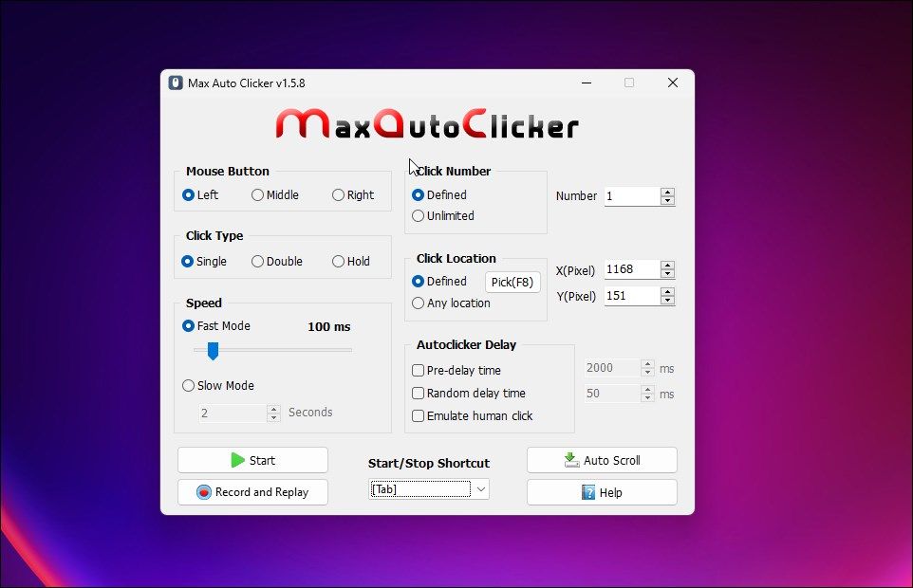Image resolution: width=913 pixels, height=588 pixels.
Task: Close the Max Auto Clicker window
Action: 673,83
